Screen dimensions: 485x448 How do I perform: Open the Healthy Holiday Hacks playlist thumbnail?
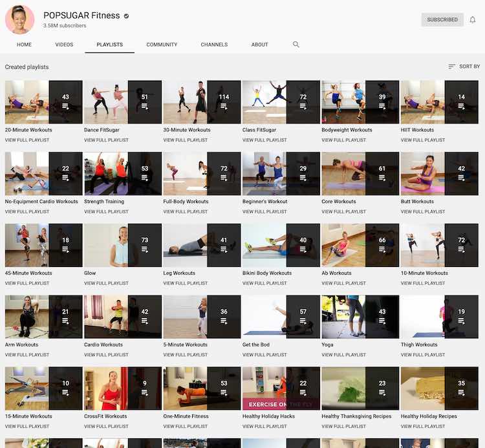pyautogui.click(x=281, y=389)
